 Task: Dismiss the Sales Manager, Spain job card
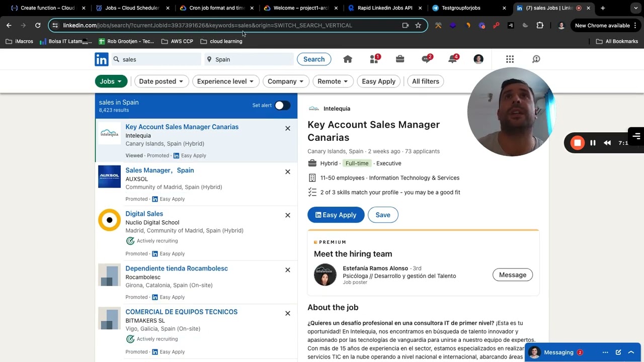tap(288, 171)
